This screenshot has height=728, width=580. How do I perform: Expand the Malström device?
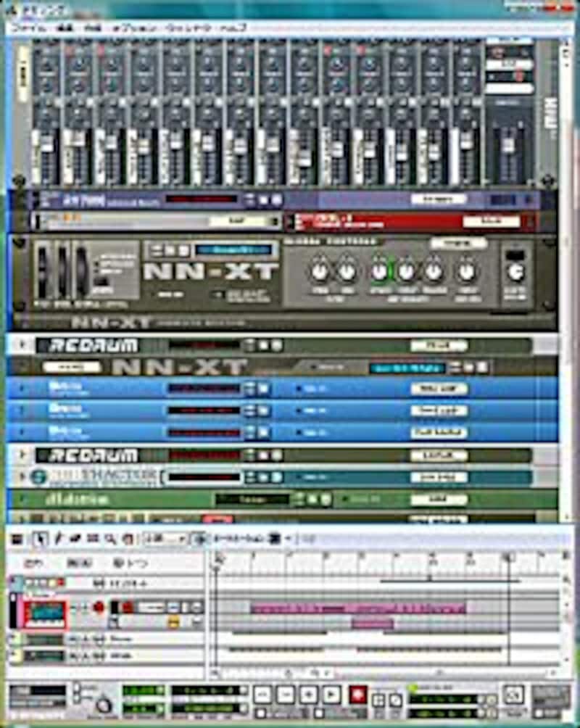[22, 500]
